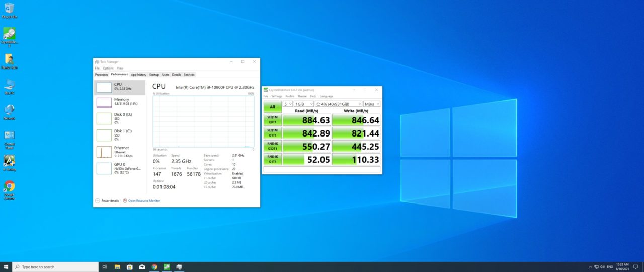The image size is (644, 272).
Task: Open the Network desktop icon
Action: click(x=9, y=112)
